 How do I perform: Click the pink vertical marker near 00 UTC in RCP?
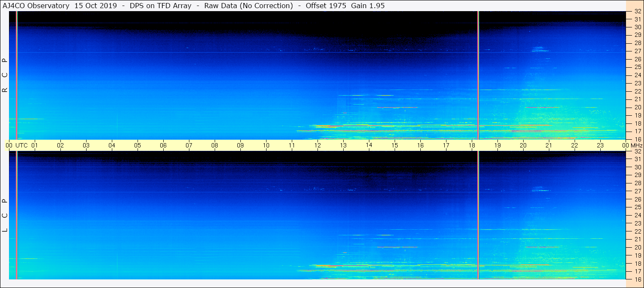pos(16,75)
